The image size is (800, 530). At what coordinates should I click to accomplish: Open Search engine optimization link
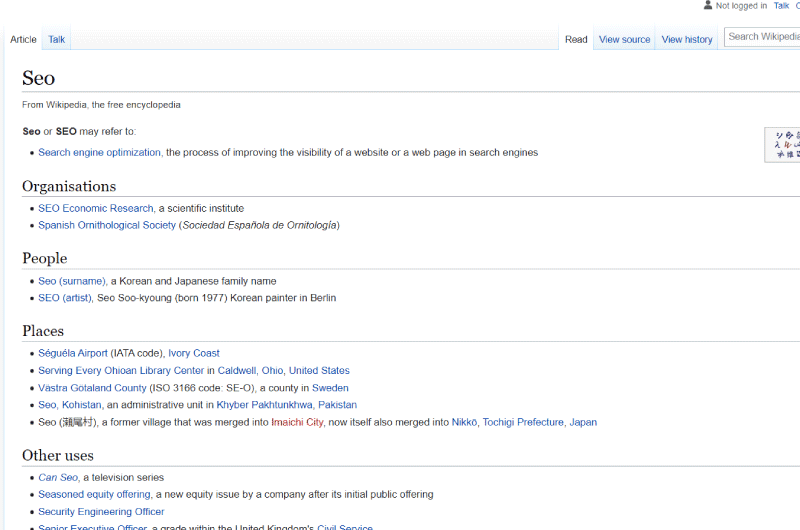[99, 153]
